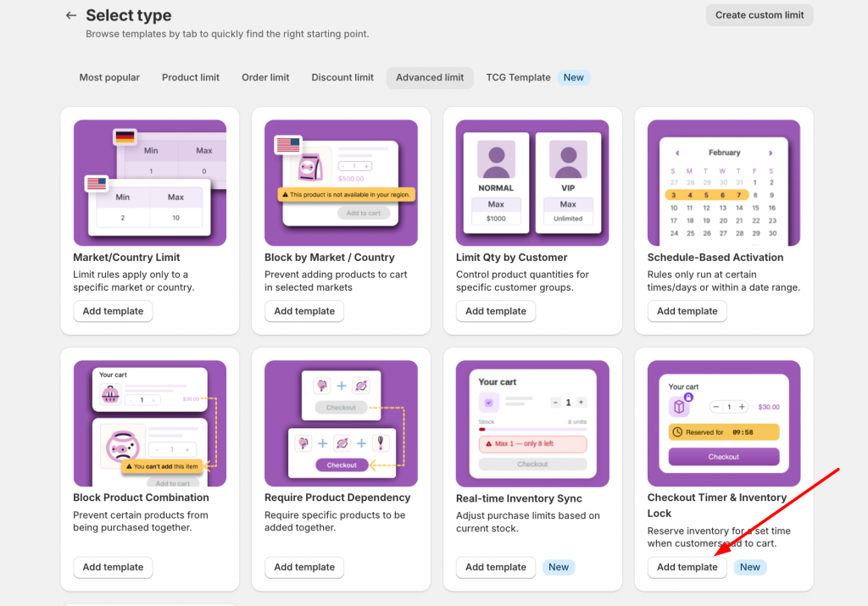Screen dimensions: 868x606
Task: Click the VIP customer avatar icon
Action: pos(568,158)
